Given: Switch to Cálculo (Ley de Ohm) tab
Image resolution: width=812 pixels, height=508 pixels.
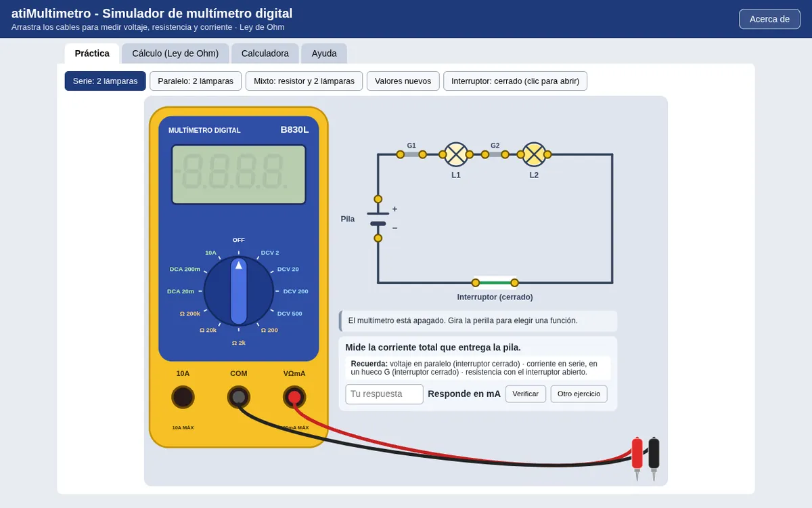Looking at the screenshot, I should [175, 54].
